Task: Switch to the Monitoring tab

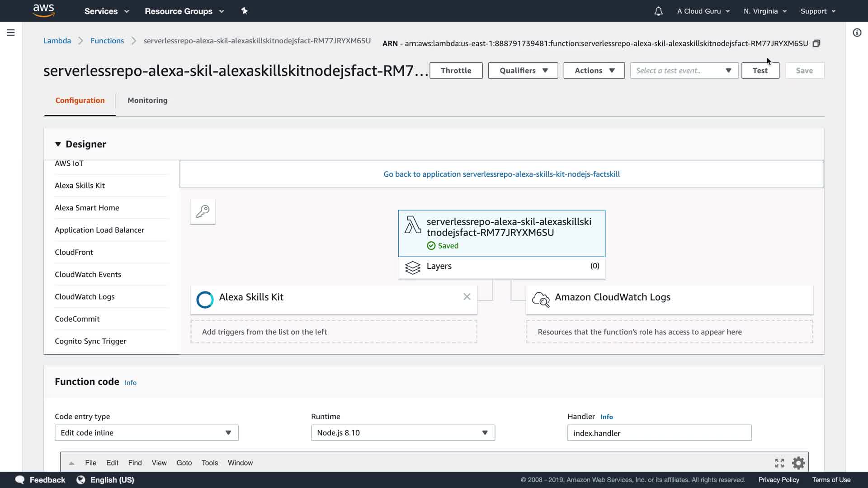Action: tap(147, 100)
